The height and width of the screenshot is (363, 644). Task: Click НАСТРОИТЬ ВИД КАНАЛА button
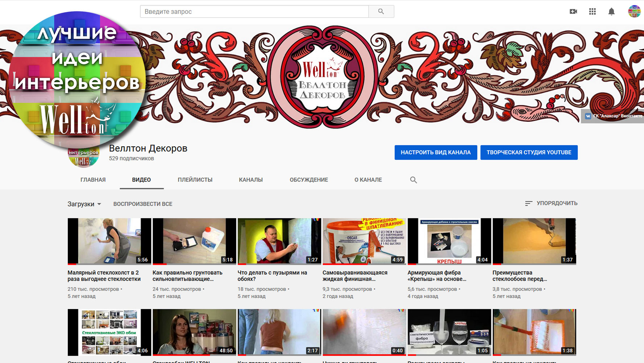tap(436, 153)
